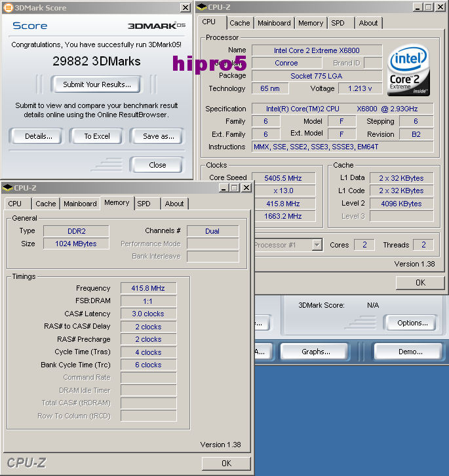Click the 29882 3DMarks score text
449x476 pixels.
(96, 62)
